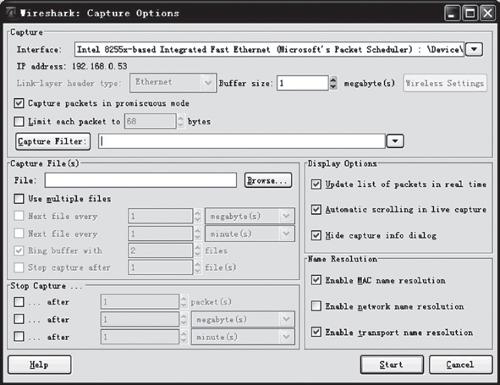The image size is (500, 385).
Task: Toggle Enable MAC name resolution
Action: [x=316, y=280]
